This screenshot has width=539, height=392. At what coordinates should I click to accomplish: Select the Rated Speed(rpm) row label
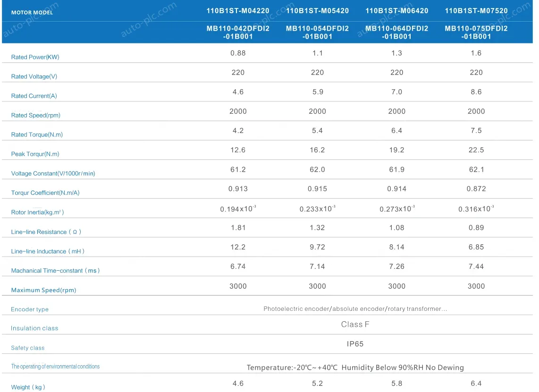pos(36,115)
